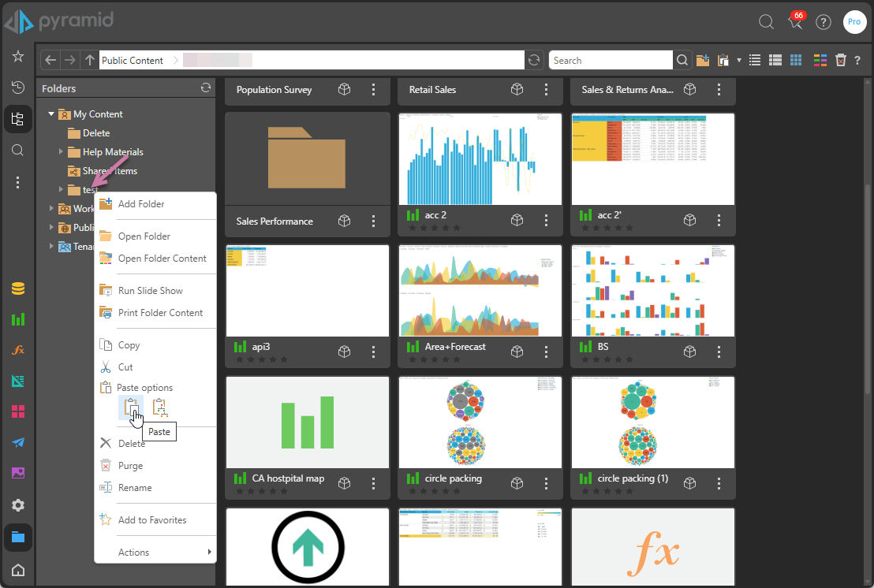Click the cube icon on the Sales Performance tile
Screen dimensions: 874x588
click(344, 221)
